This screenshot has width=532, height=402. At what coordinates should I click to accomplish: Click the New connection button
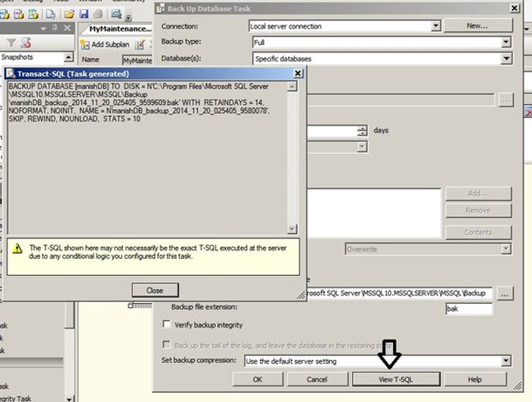pyautogui.click(x=477, y=26)
